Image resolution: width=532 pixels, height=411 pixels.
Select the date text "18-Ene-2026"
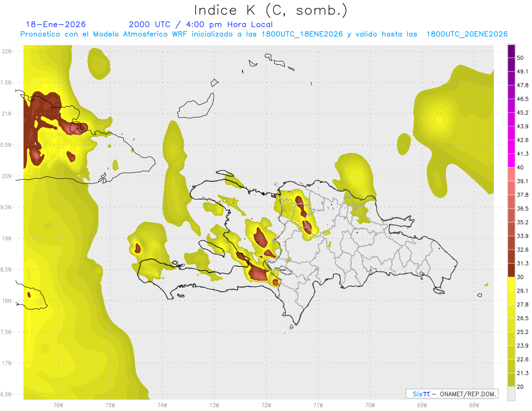click(x=56, y=24)
